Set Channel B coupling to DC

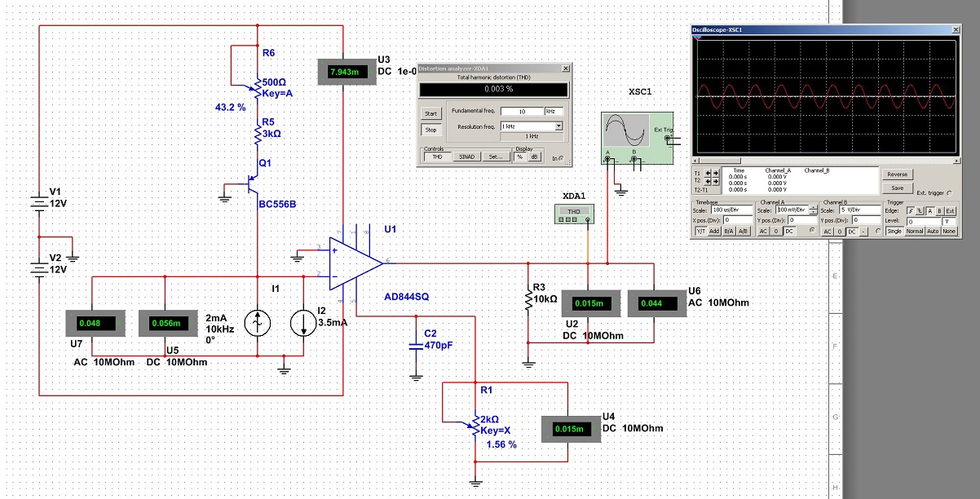tap(851, 232)
